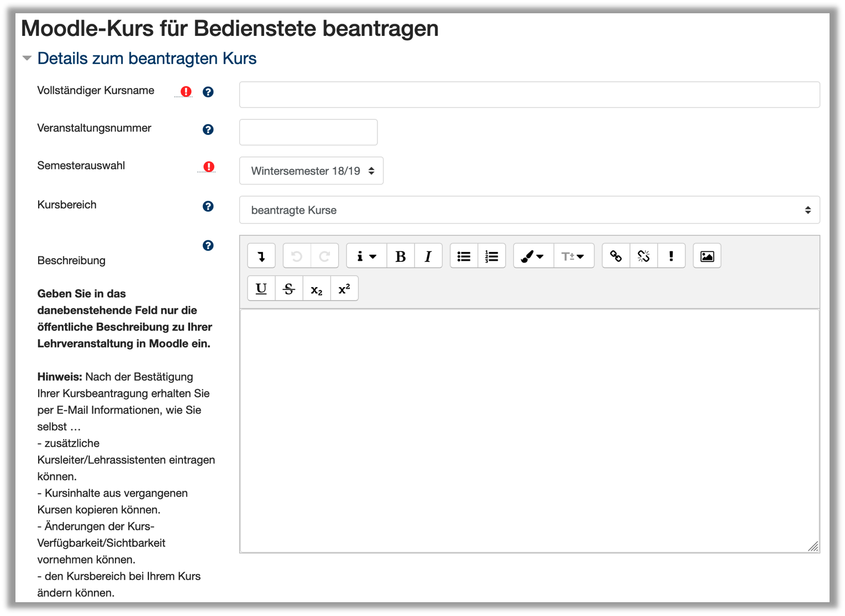The width and height of the screenshot is (845, 616).
Task: Apply subscript formatting
Action: click(317, 289)
